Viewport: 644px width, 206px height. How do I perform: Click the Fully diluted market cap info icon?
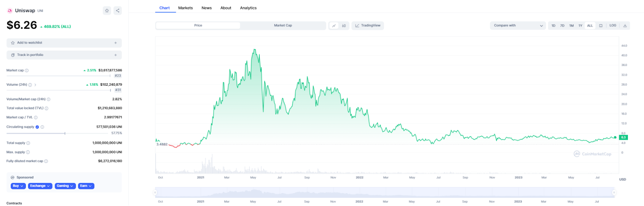tap(46, 161)
